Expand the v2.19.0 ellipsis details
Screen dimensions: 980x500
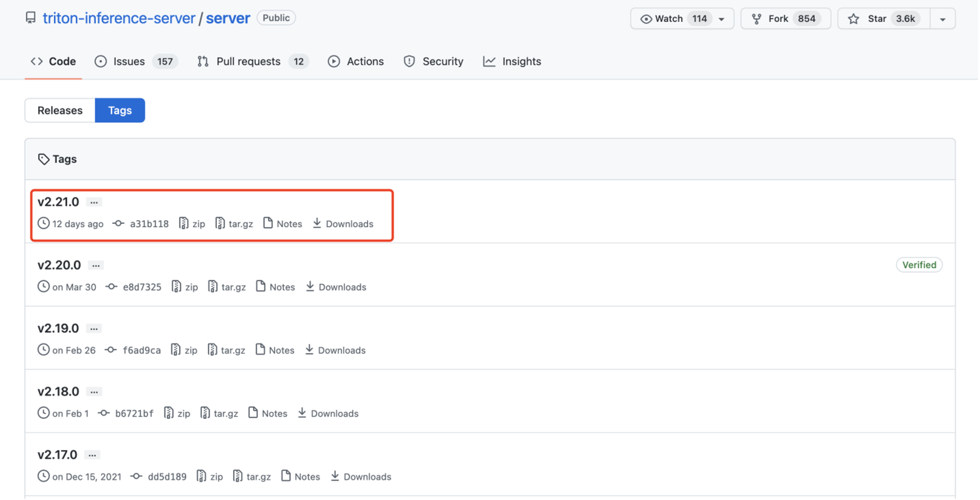[94, 328]
